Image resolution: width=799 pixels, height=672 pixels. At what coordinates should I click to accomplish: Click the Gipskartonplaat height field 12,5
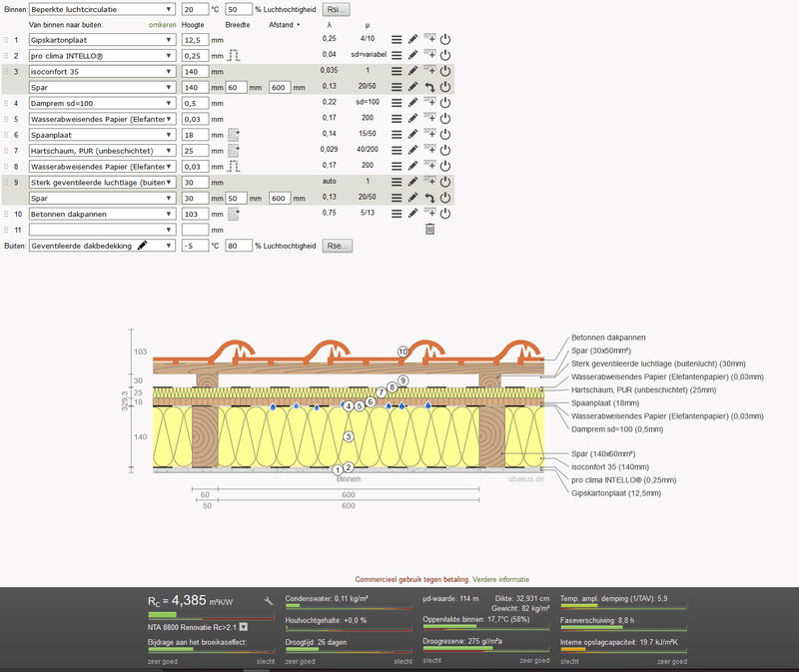click(195, 40)
